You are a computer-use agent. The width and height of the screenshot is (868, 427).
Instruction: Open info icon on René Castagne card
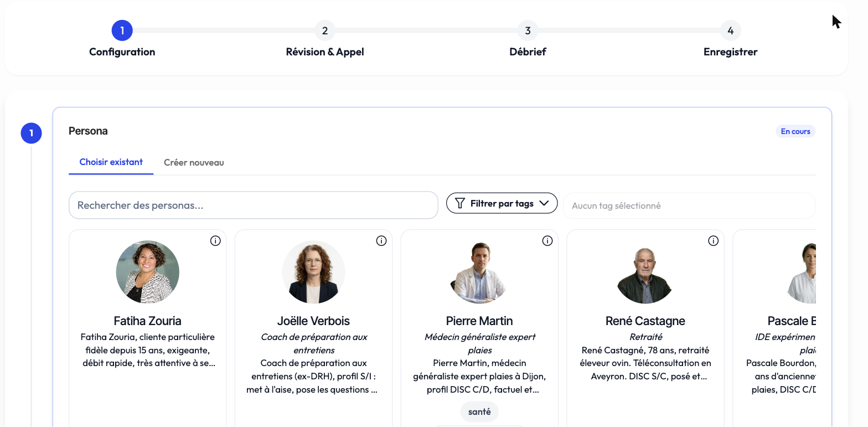pyautogui.click(x=714, y=241)
